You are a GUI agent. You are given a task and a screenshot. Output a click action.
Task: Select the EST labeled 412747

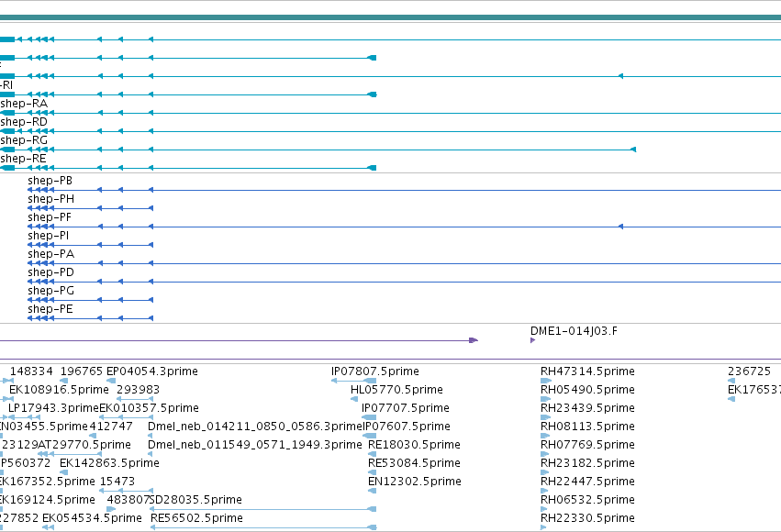(111, 427)
